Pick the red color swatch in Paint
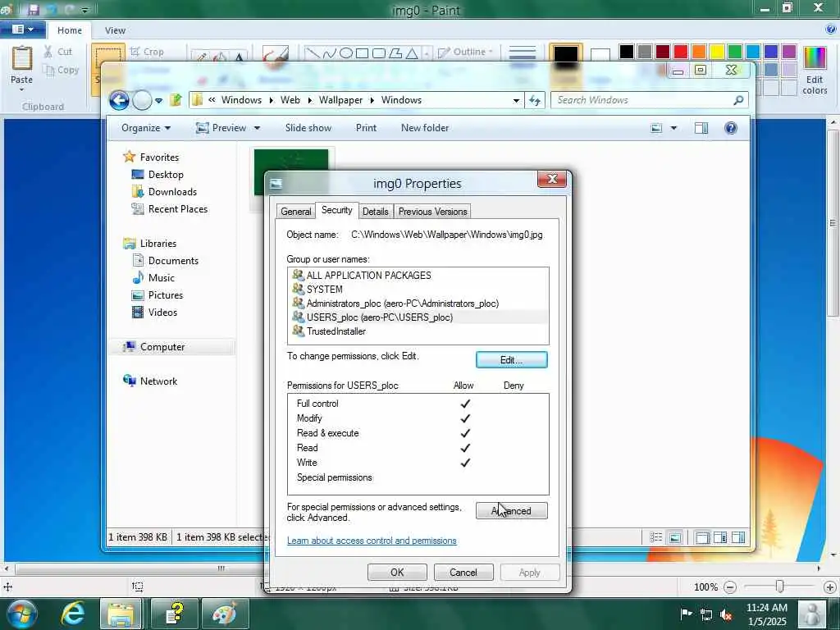This screenshot has width=840, height=630. (x=681, y=52)
